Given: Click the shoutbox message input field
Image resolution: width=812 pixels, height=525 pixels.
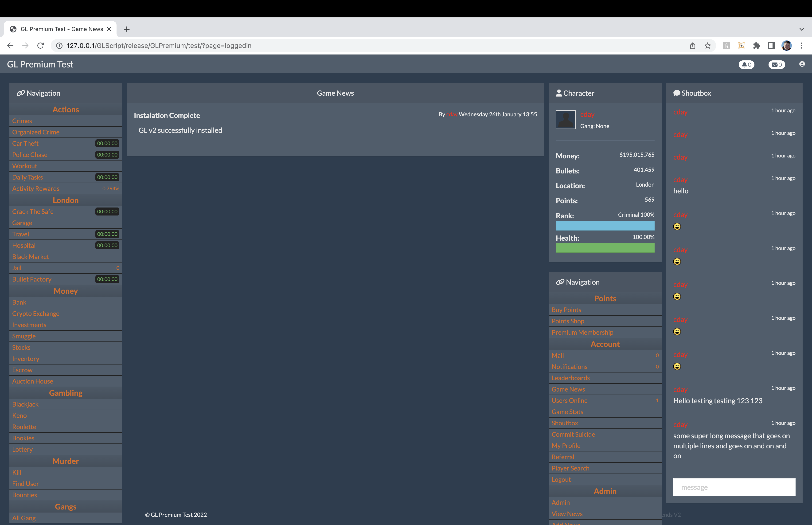Looking at the screenshot, I should pyautogui.click(x=734, y=487).
